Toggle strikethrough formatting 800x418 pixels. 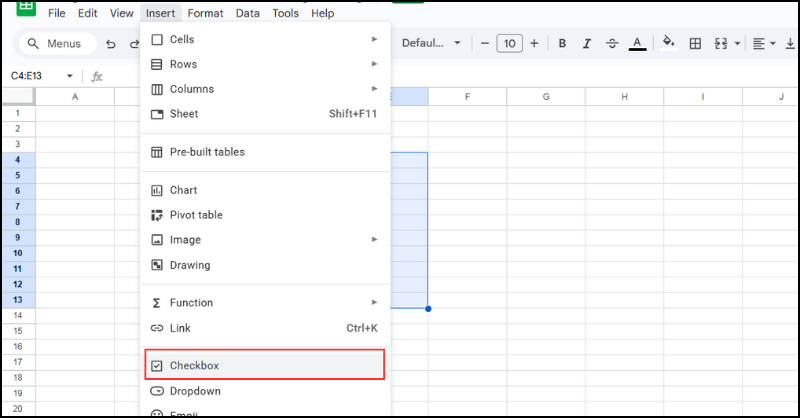tap(612, 43)
